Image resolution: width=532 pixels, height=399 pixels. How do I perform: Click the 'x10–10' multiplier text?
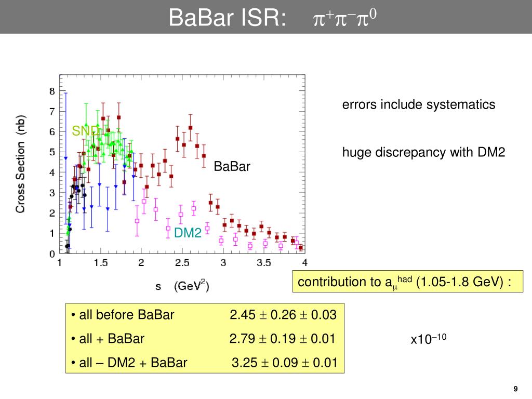tap(429, 339)
